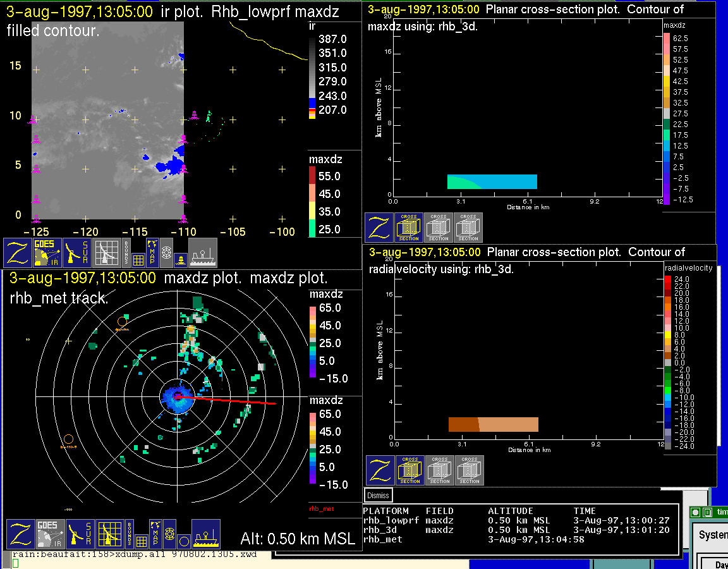Open the Z menu icon in the maxdz cross-section window
The image size is (728, 569).
379,228
